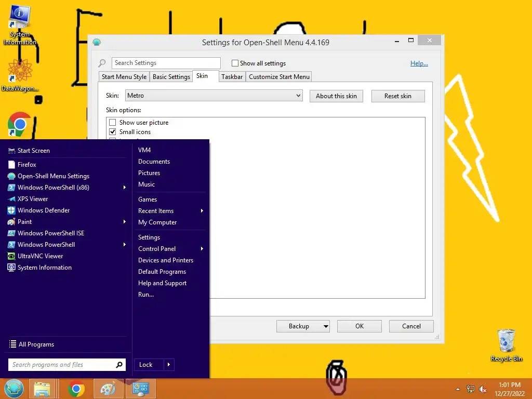532x399 pixels.
Task: Enable the Show all settings checkbox
Action: click(235, 63)
